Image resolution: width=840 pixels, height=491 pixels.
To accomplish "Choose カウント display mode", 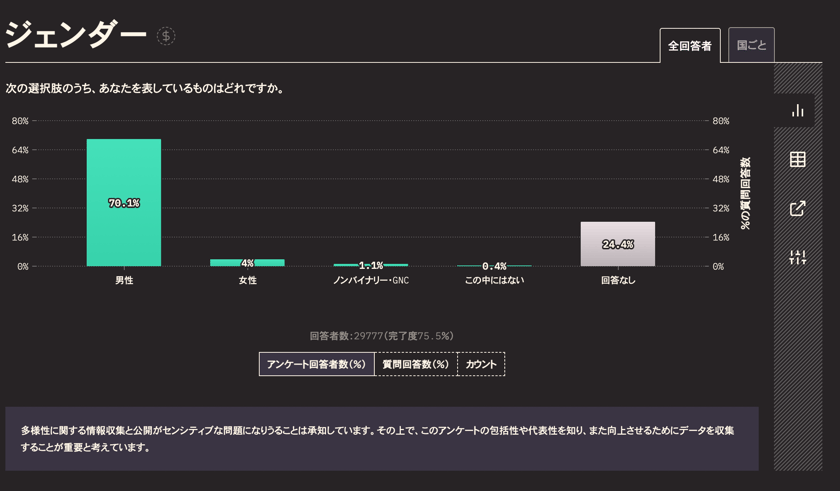I will (481, 364).
